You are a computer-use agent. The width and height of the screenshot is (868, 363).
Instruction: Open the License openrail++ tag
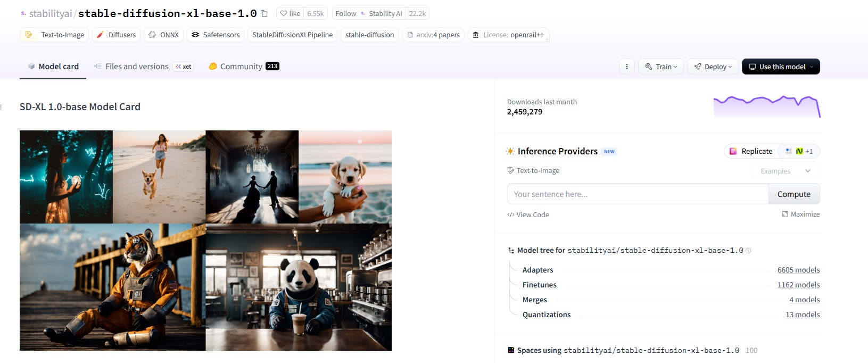[508, 35]
